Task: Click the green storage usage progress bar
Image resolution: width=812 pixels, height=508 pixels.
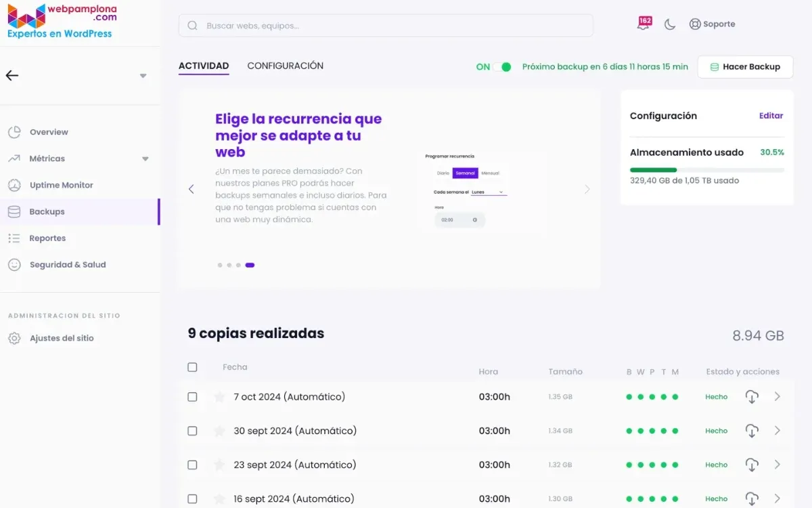Action: point(652,169)
